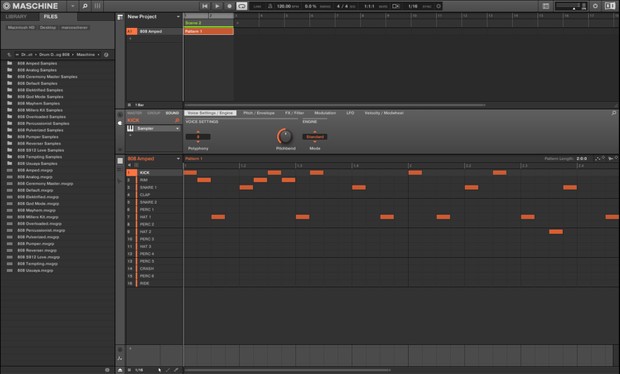Image resolution: width=620 pixels, height=374 pixels.
Task: Toggle the loop button in transport
Action: [x=242, y=6]
